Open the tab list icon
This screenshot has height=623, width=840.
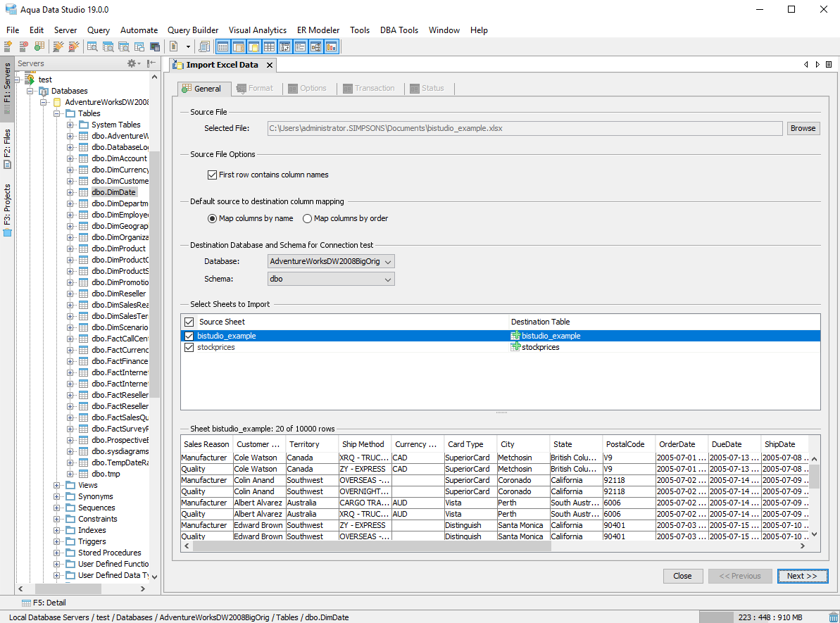829,64
